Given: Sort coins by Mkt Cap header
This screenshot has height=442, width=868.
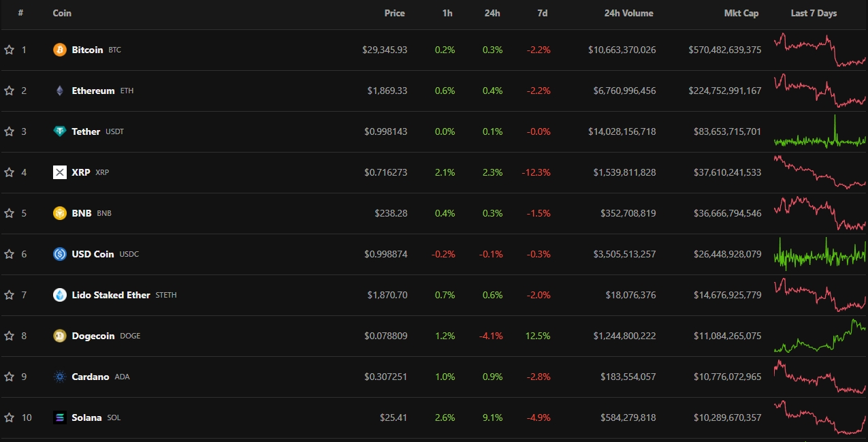Looking at the screenshot, I should coord(741,13).
